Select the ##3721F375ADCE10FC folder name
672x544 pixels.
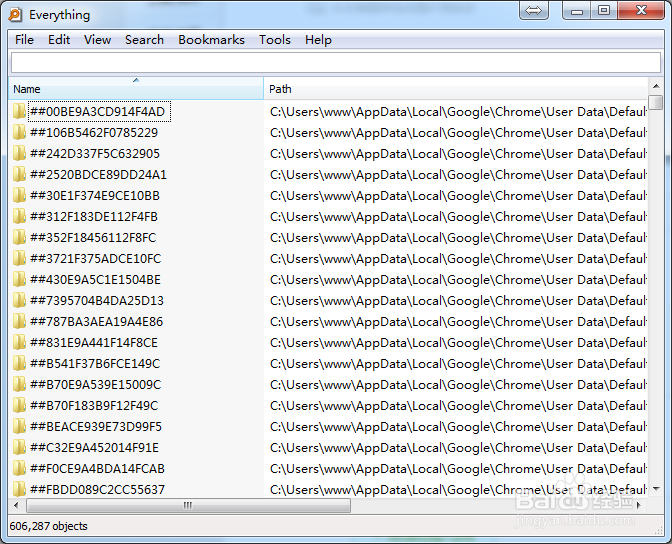[x=96, y=259]
